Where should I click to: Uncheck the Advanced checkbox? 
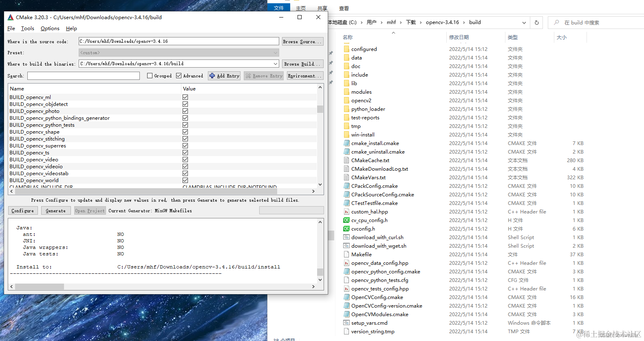pyautogui.click(x=179, y=76)
